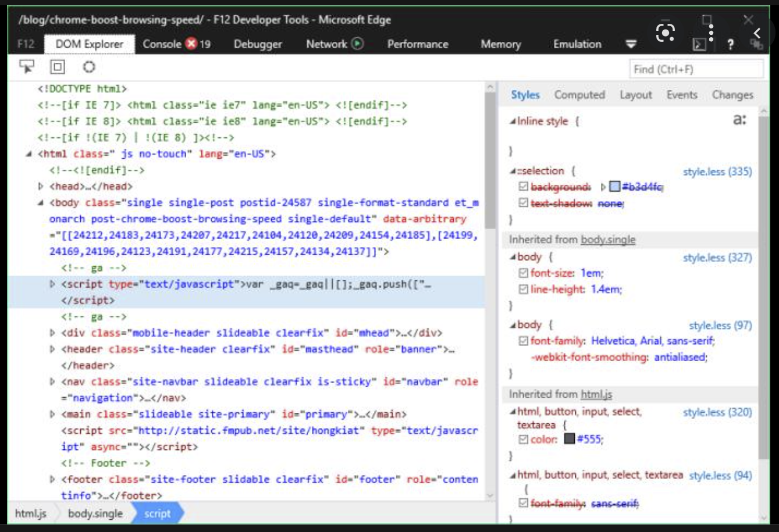779x532 pixels.
Task: Click the undock window icon
Action: point(755,45)
